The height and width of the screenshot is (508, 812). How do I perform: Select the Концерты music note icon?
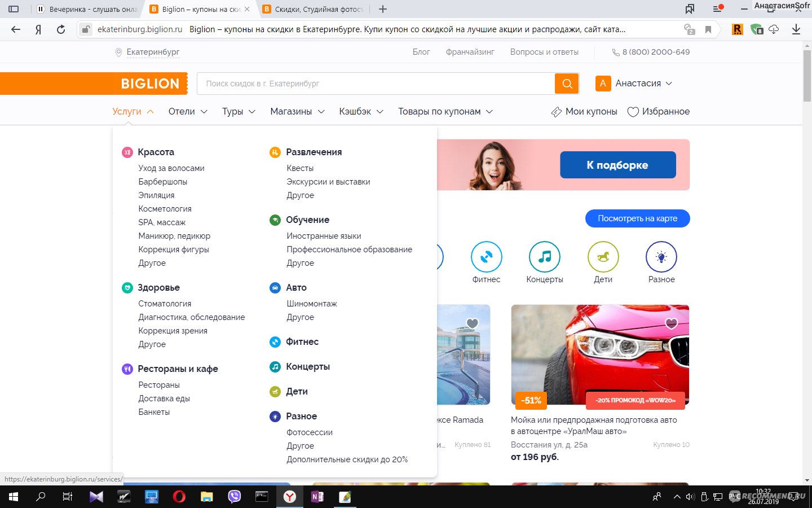544,257
